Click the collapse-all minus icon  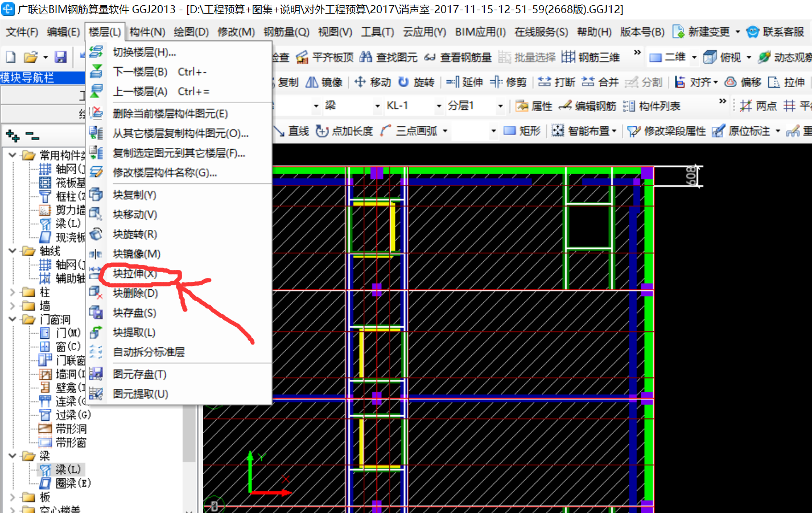(32, 136)
